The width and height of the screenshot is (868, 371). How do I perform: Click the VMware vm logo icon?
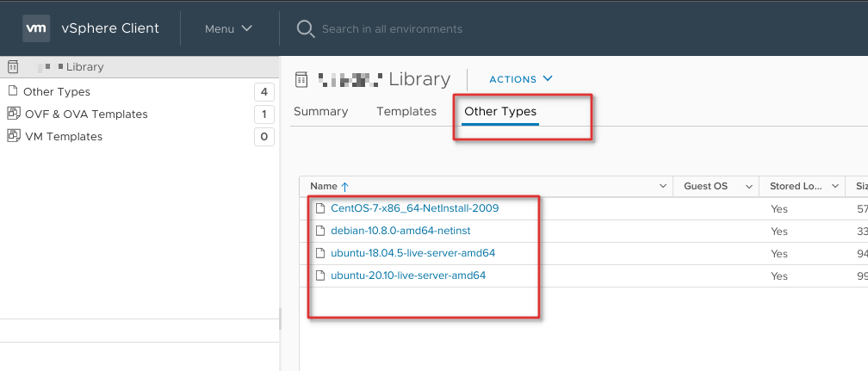(x=36, y=28)
